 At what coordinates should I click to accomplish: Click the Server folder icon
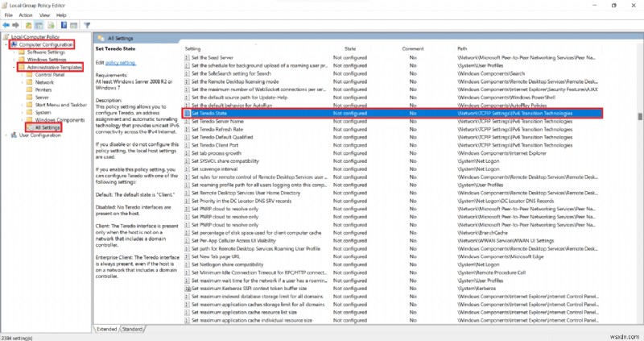(x=30, y=98)
